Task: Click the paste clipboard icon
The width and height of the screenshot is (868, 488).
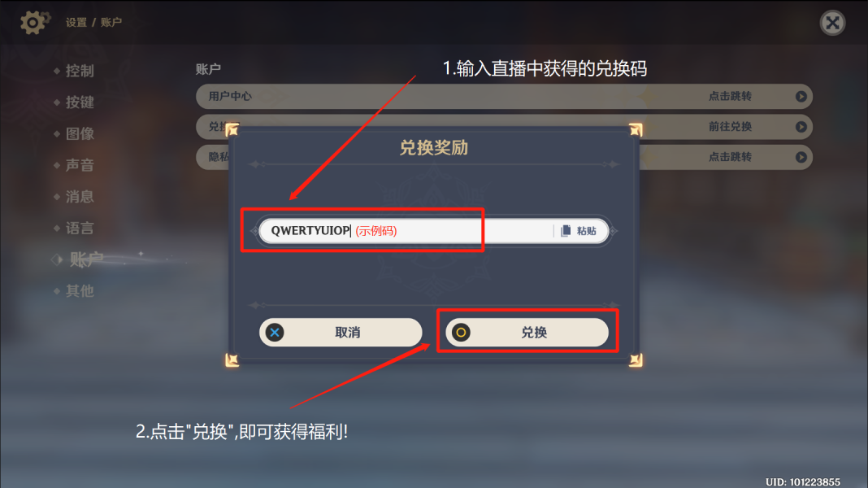Action: (x=565, y=231)
